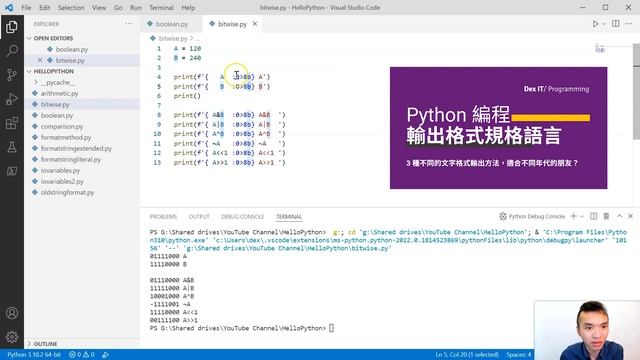Click errors and warnings status indicator

(x=82, y=354)
